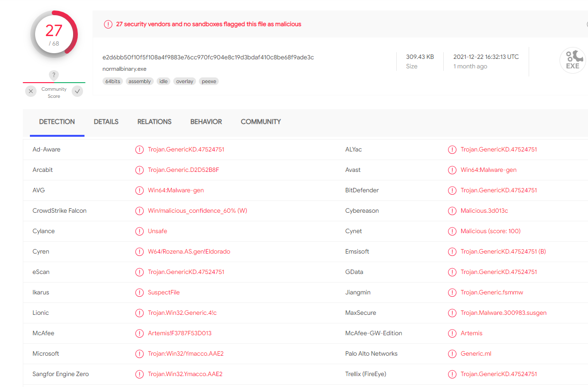Open the DETAILS tab
Screen dimensions: 588x387
click(x=106, y=122)
